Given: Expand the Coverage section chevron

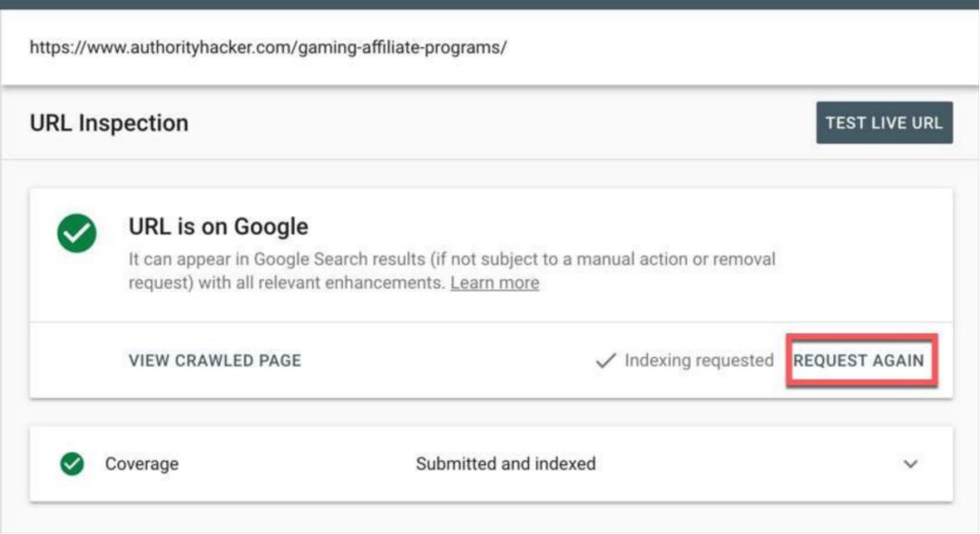Looking at the screenshot, I should pyautogui.click(x=911, y=464).
